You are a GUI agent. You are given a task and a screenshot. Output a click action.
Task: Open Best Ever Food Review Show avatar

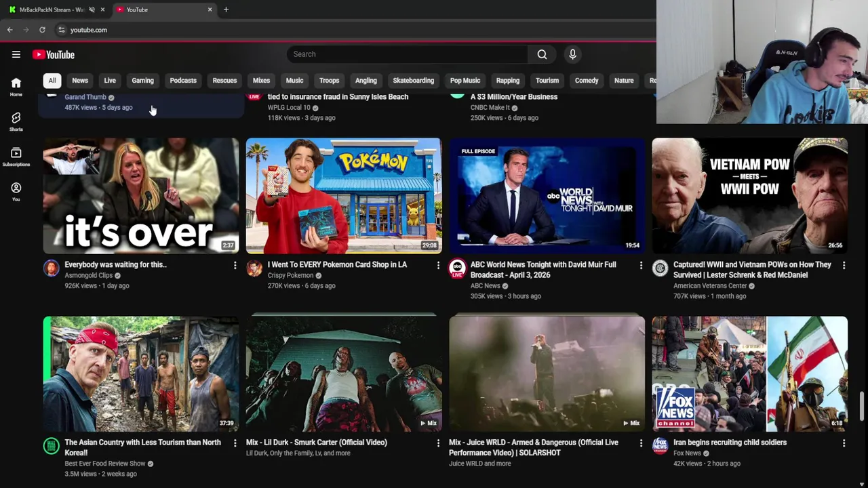51,446
